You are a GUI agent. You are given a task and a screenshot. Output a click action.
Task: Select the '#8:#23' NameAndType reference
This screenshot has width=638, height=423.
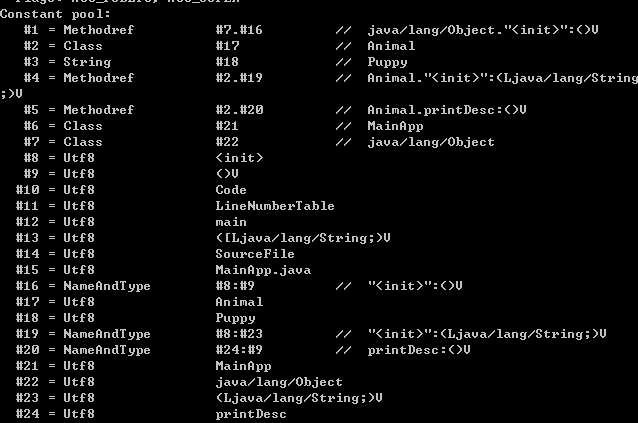point(239,334)
